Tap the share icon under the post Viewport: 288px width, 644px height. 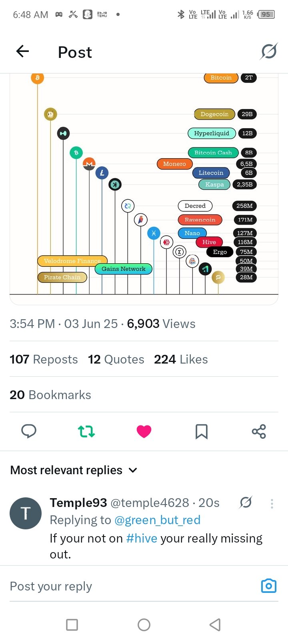pos(259,431)
